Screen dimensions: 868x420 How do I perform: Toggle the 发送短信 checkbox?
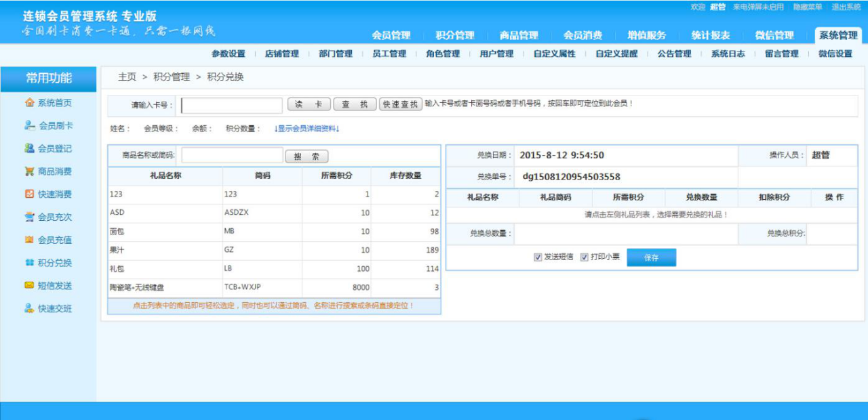[x=538, y=257]
